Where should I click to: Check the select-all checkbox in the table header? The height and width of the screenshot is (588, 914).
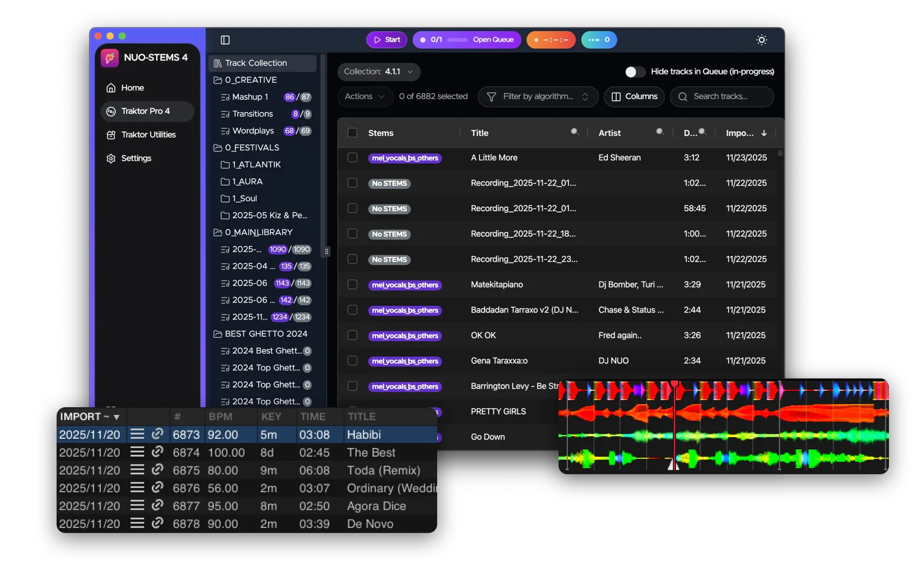click(352, 132)
